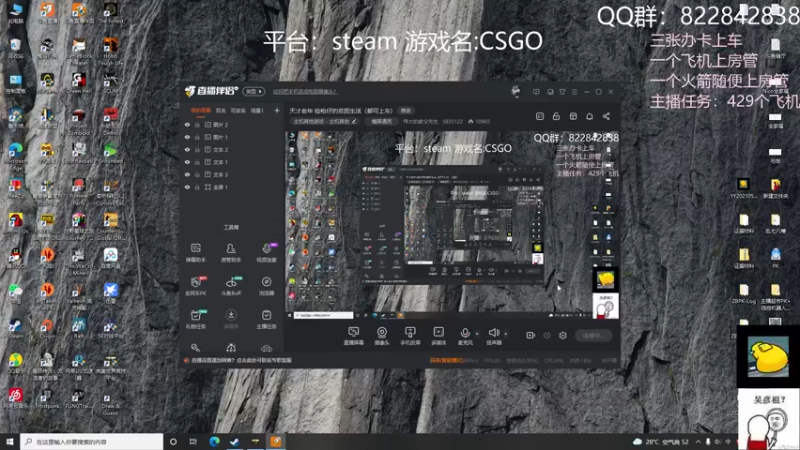
Task: Add a 摄像头 camera source
Action: pyautogui.click(x=382, y=336)
